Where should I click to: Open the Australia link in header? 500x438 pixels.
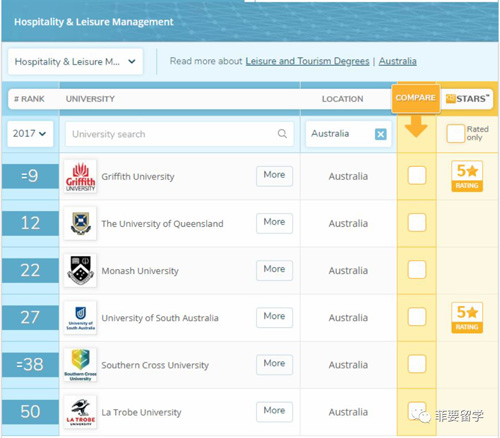[x=397, y=61]
